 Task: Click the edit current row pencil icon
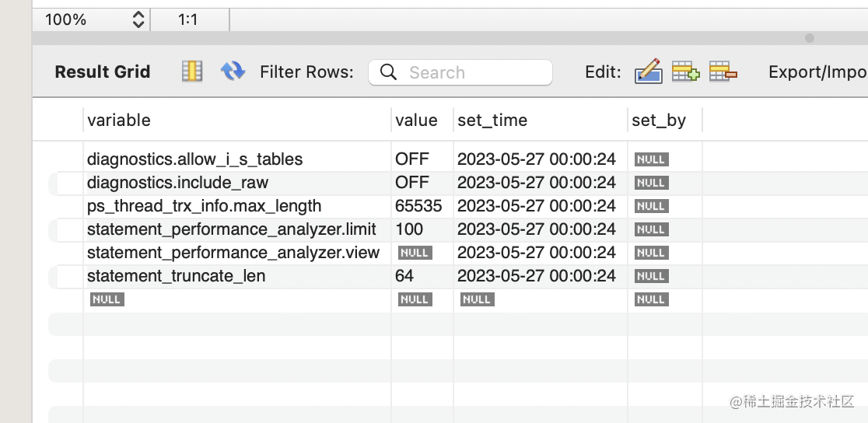(648, 72)
